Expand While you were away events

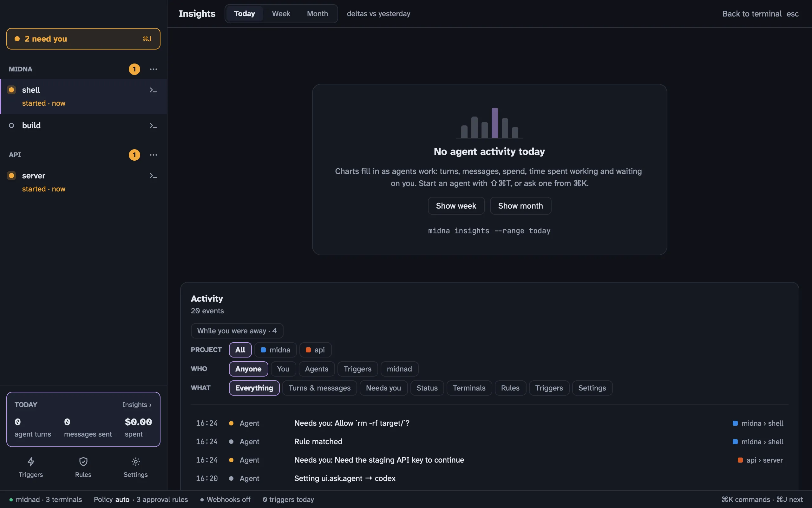[237, 331]
